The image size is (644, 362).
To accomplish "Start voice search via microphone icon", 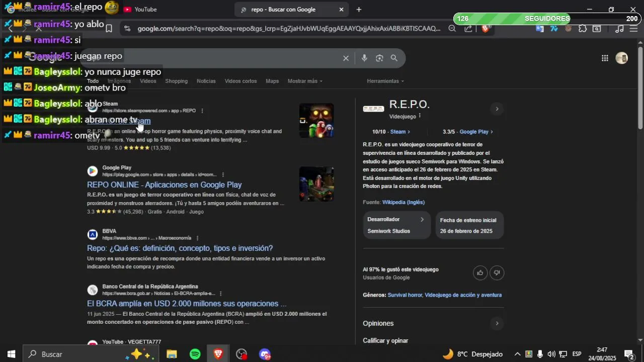I will (x=364, y=58).
